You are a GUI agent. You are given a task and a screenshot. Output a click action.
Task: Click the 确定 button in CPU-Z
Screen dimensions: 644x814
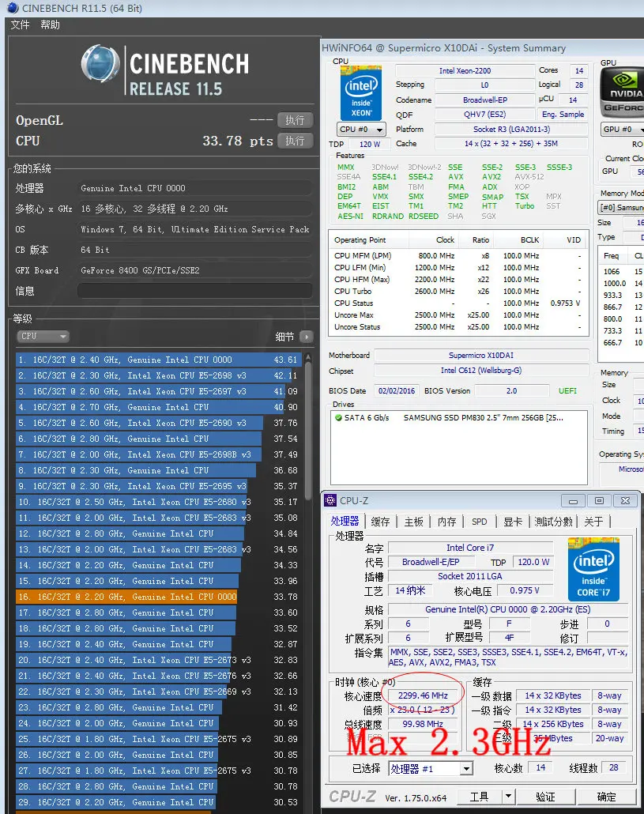(x=606, y=797)
